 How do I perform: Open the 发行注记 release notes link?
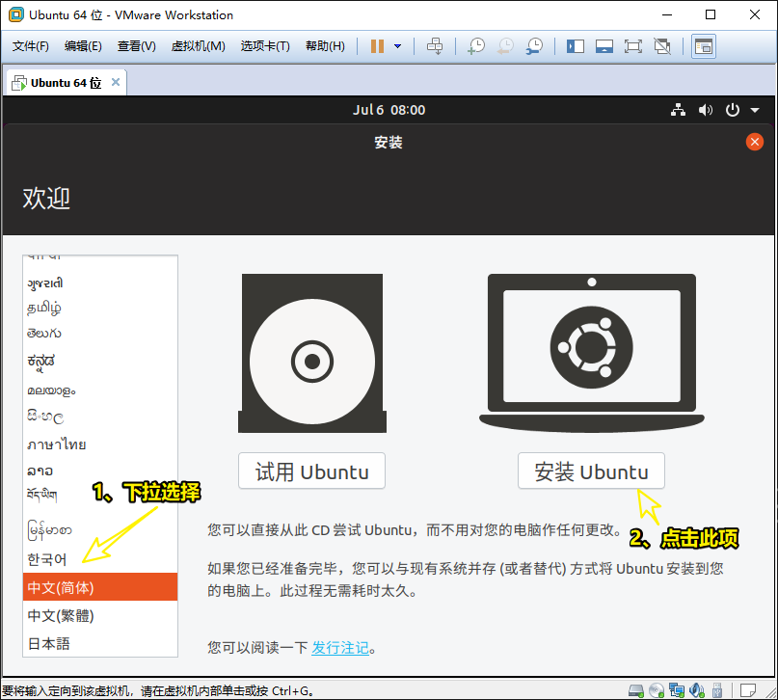pyautogui.click(x=339, y=647)
